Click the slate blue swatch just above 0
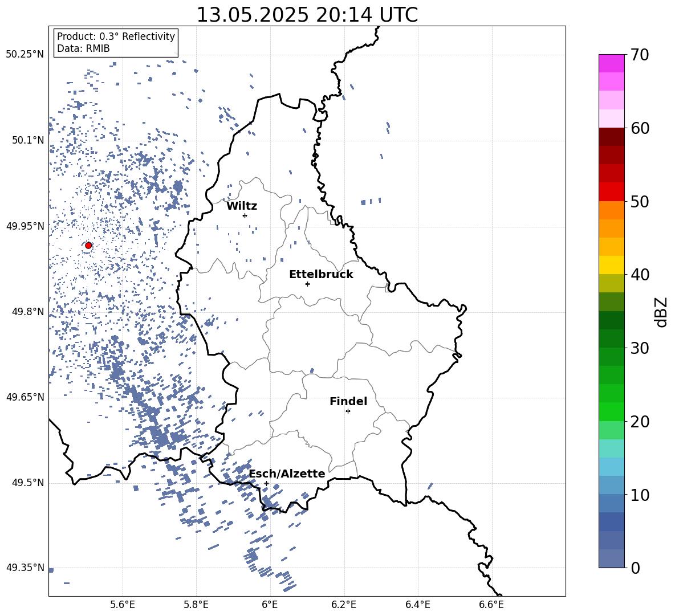 click(x=612, y=558)
